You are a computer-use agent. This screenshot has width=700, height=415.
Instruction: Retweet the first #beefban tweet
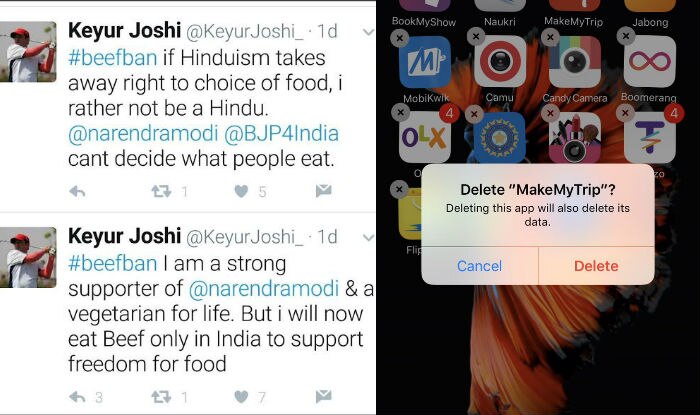point(161,191)
